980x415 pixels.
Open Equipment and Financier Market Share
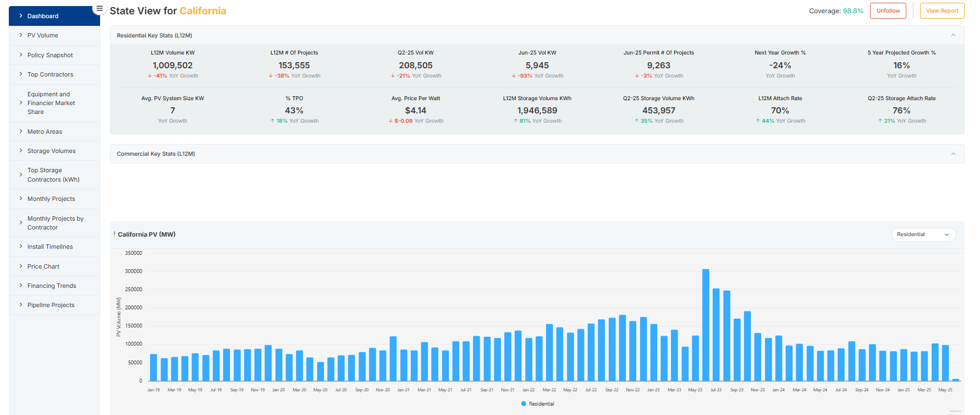coord(51,103)
